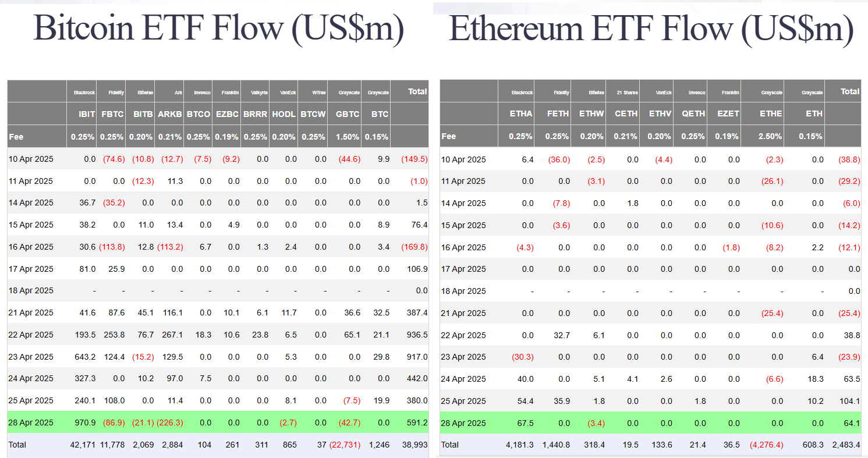Click the GBTC ticker column header
This screenshot has height=458, width=868.
click(347, 114)
